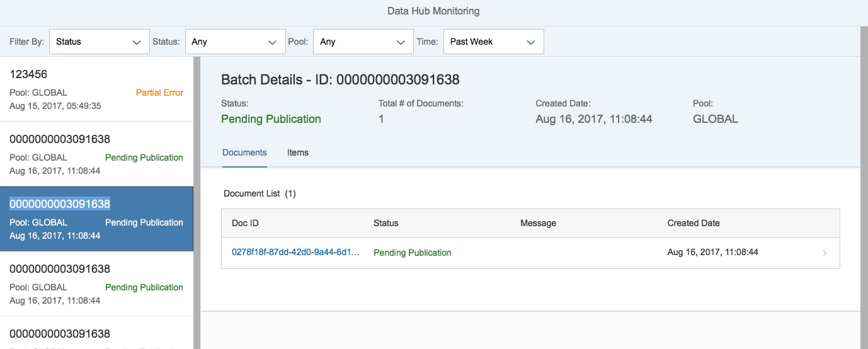Switch to the Items tab
Screen dimensions: 868x349
[x=298, y=153]
